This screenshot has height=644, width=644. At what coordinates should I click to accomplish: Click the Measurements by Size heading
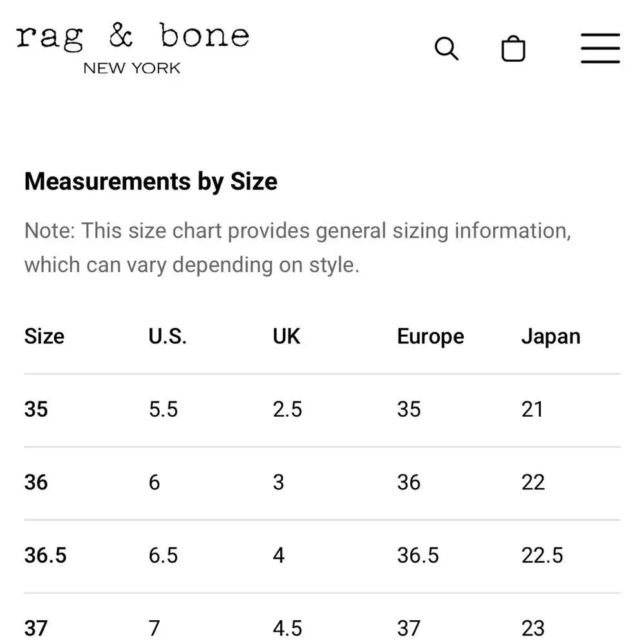151,182
